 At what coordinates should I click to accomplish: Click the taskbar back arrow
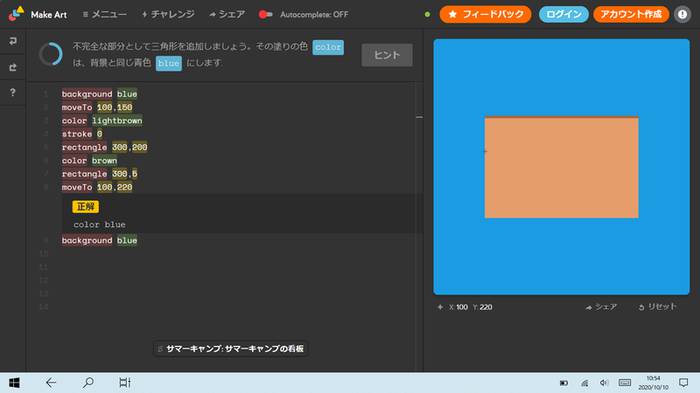click(x=51, y=383)
